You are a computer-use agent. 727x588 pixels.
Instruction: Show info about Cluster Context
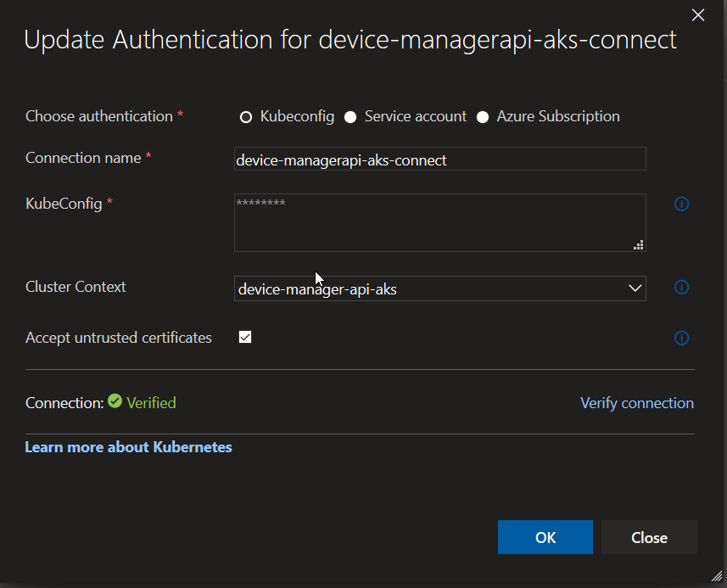tap(681, 287)
